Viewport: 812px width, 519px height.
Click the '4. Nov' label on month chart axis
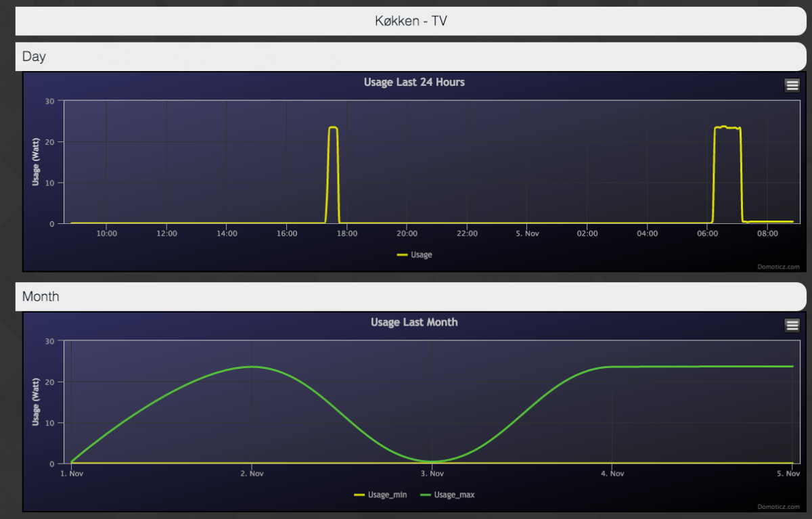pos(612,474)
